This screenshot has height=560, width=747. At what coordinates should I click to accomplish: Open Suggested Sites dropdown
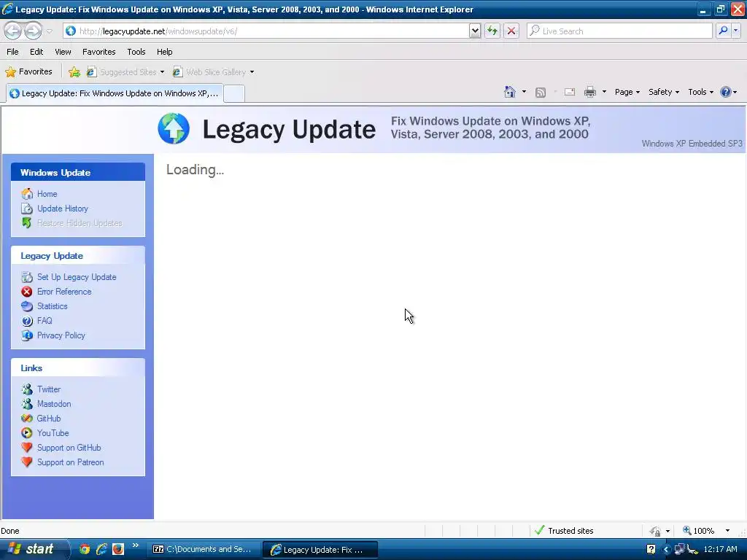125,72
